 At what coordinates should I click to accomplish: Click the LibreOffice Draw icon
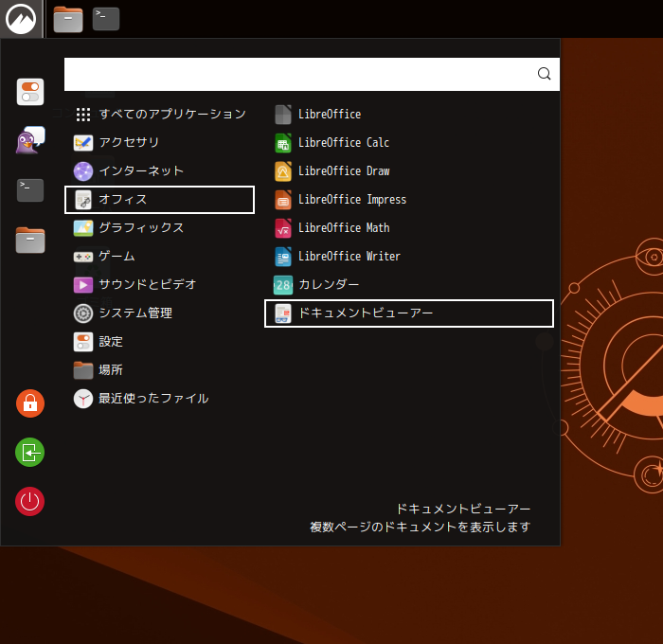283,171
